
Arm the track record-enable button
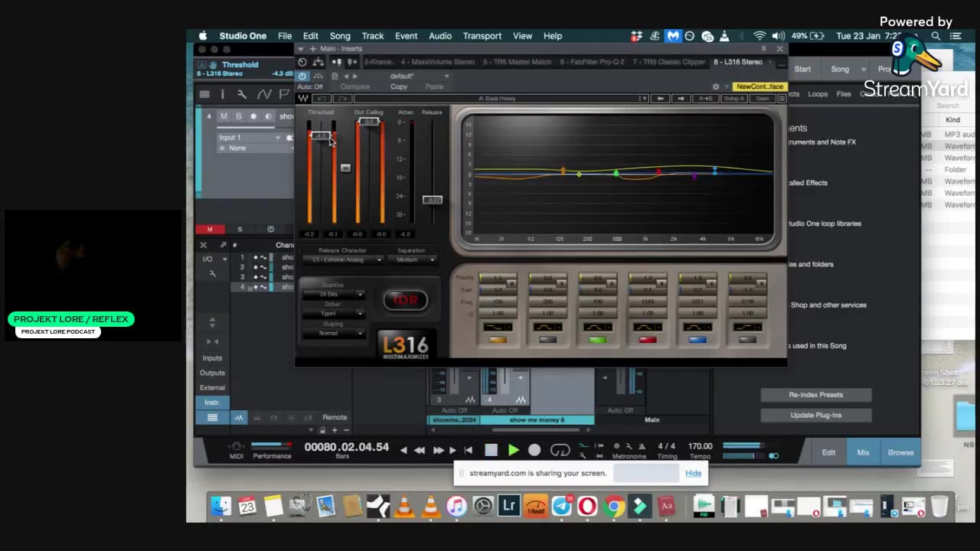[253, 116]
